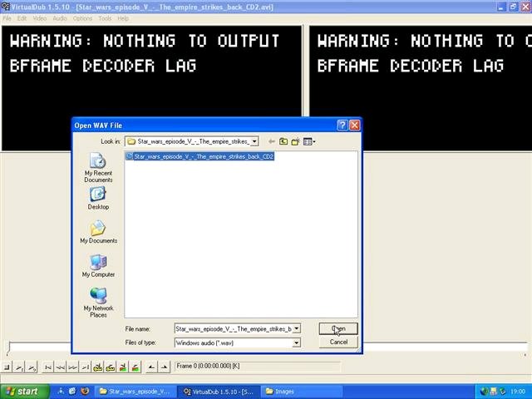Click the dialog's question-mark help button
Viewport: 532px width, 399px height.
click(342, 126)
